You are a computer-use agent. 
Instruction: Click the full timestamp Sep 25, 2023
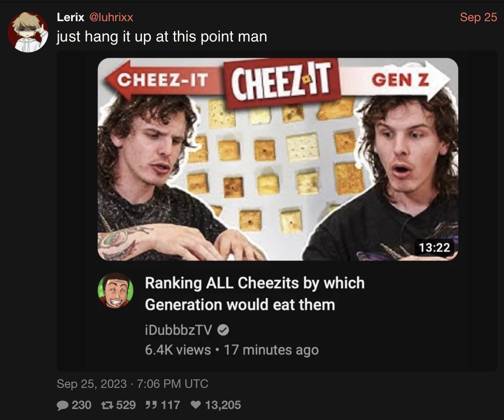pyautogui.click(x=132, y=384)
